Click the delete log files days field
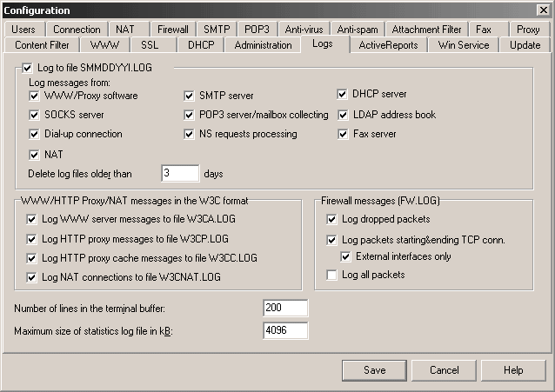The height and width of the screenshot is (392, 555). pos(180,174)
